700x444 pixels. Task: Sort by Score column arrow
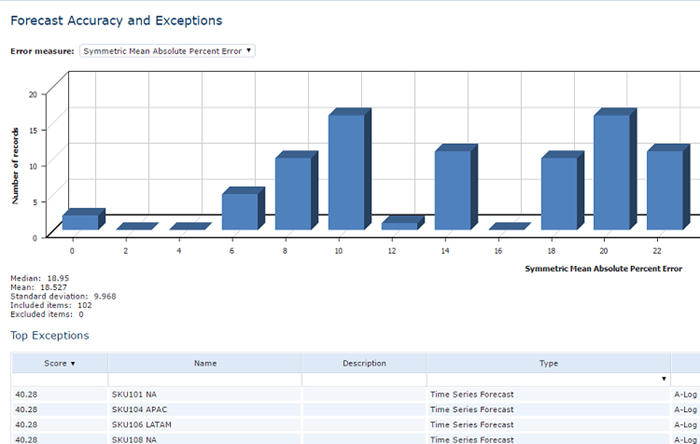(73, 364)
